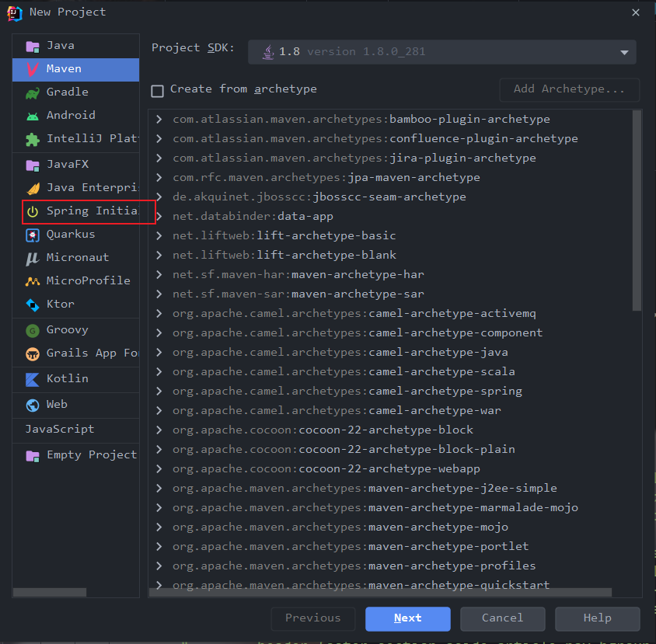The height and width of the screenshot is (644, 656).
Task: Select Java project type label
Action: (x=61, y=46)
